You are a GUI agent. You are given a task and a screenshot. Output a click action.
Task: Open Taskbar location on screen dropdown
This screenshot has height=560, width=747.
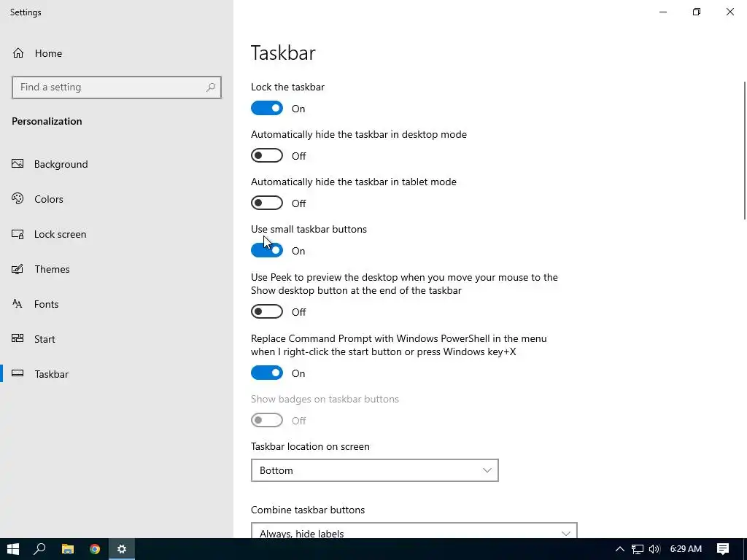[x=374, y=470]
